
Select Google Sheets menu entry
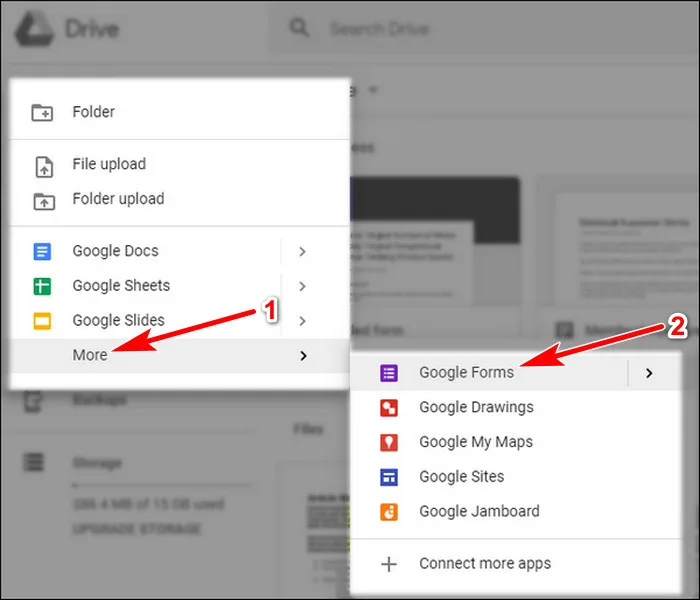(x=180, y=286)
